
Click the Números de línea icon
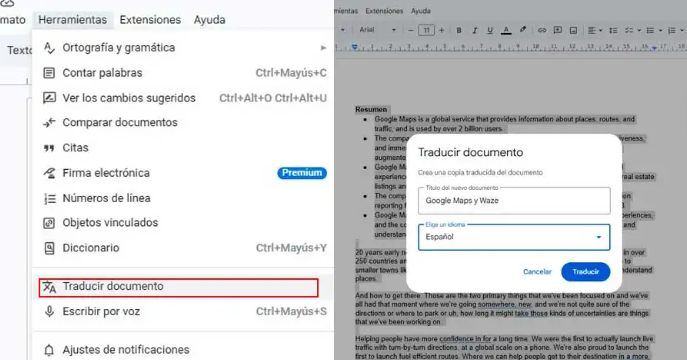50,198
